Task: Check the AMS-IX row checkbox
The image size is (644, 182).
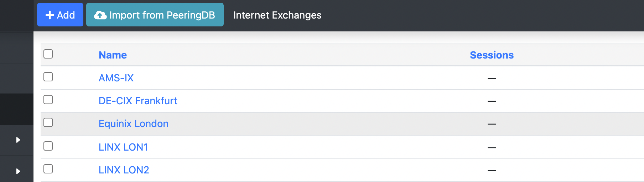Action: coord(48,77)
